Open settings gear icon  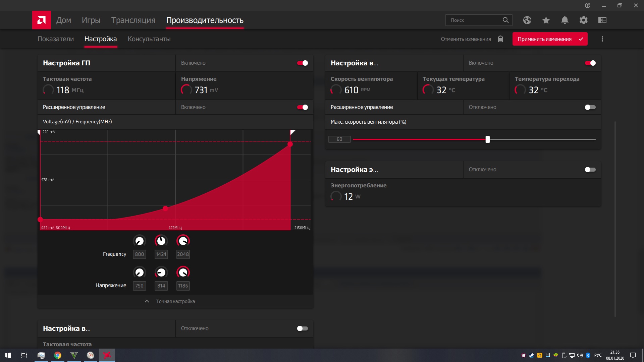click(x=583, y=20)
